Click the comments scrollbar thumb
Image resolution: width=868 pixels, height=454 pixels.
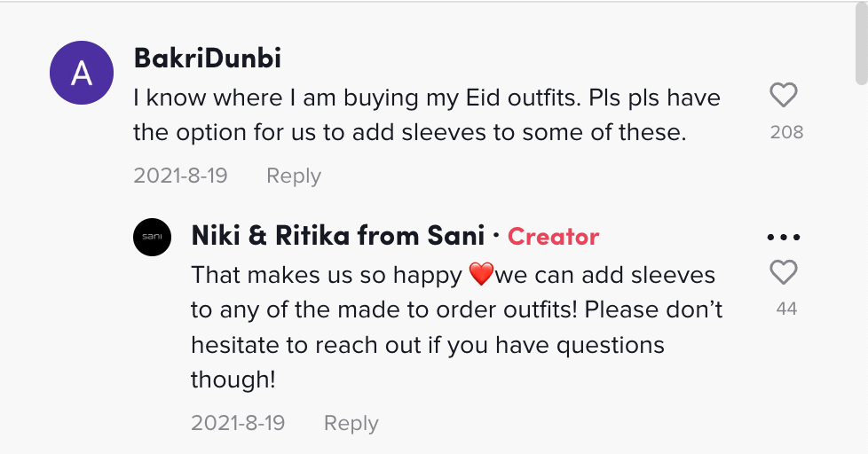861,44
